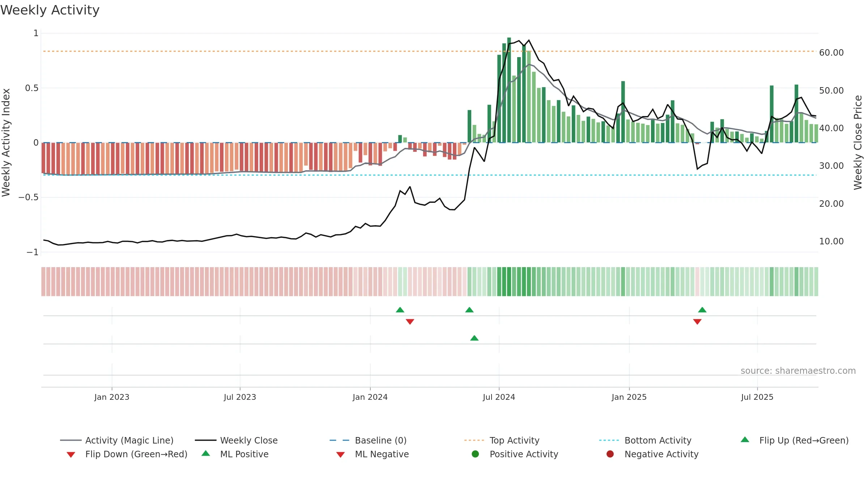Click the Weekly Activity chart title

(50, 10)
